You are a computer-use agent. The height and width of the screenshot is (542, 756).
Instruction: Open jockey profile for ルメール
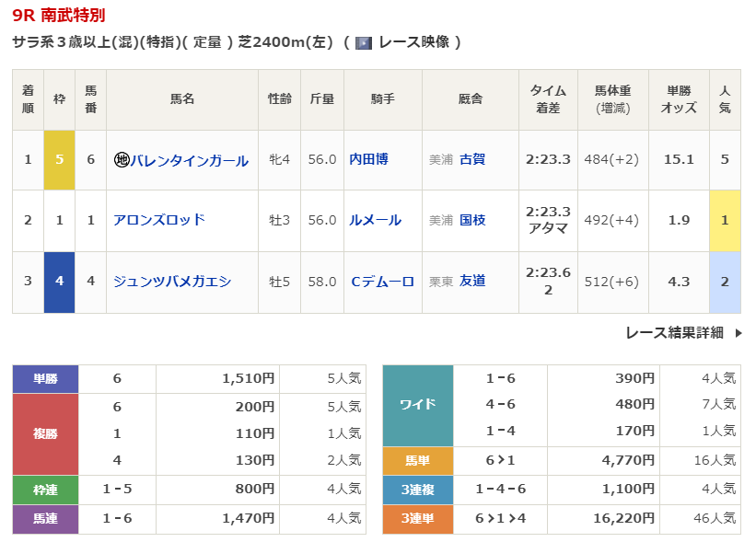(375, 220)
